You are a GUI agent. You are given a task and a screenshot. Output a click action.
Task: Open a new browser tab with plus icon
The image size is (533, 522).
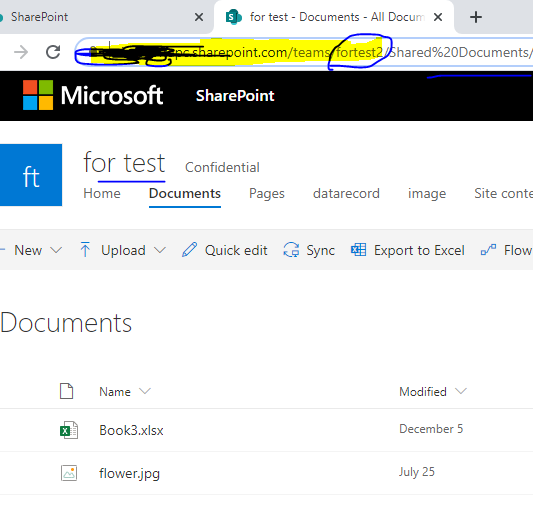(x=476, y=17)
